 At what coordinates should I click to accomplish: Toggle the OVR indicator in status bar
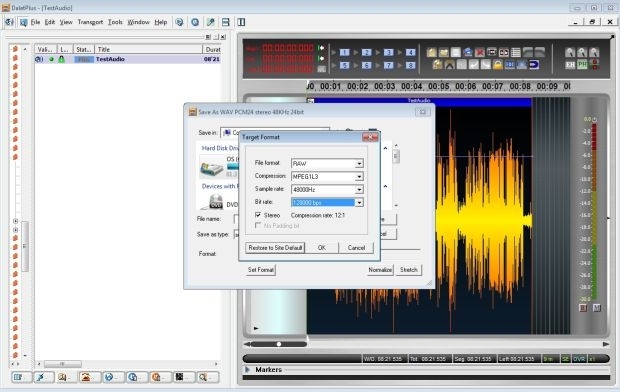pos(579,359)
